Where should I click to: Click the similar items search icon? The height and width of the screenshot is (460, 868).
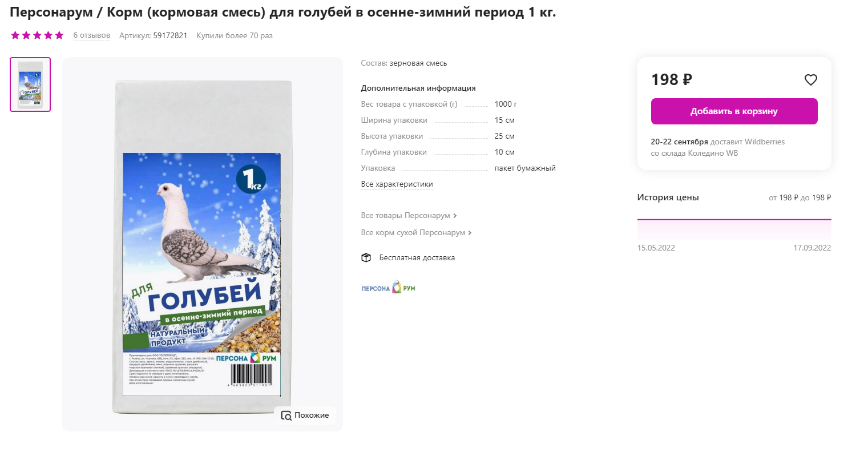pos(286,415)
